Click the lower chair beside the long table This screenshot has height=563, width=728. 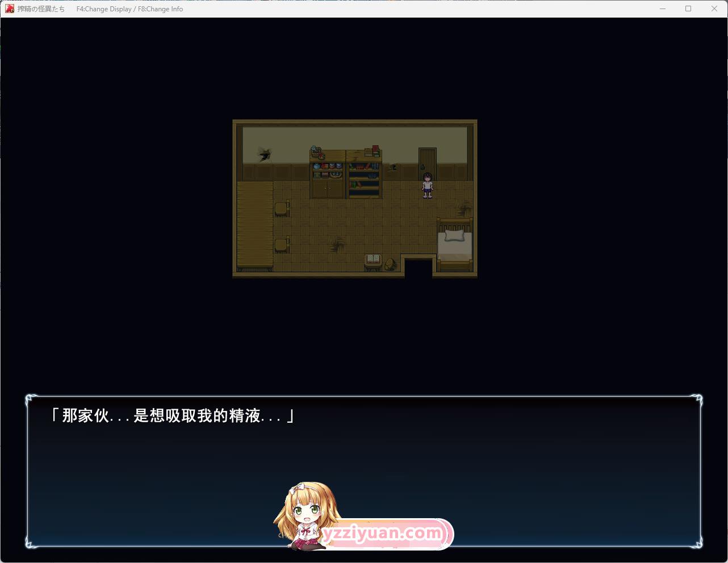(282, 245)
